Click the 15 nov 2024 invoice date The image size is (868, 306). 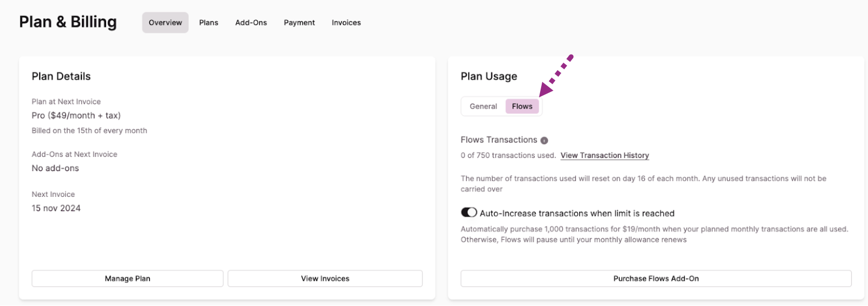tap(56, 208)
